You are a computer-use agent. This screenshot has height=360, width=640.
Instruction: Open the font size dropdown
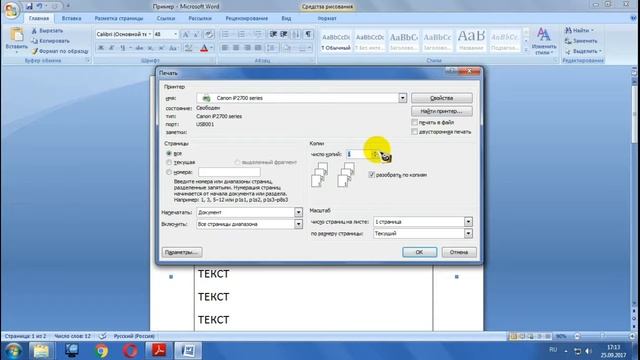click(x=176, y=34)
